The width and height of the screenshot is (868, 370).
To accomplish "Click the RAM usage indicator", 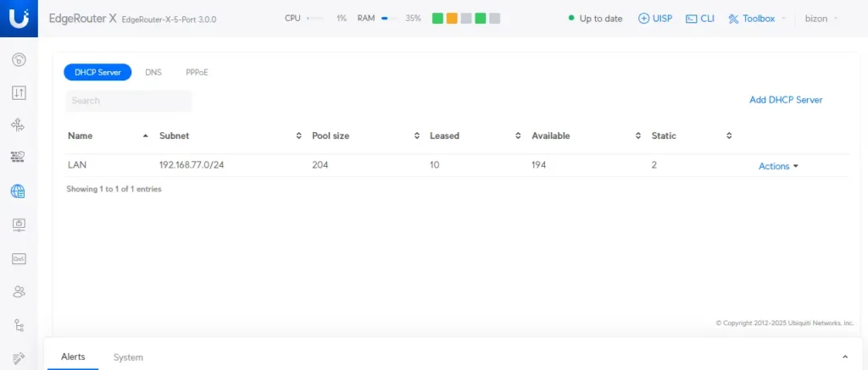I will [389, 19].
